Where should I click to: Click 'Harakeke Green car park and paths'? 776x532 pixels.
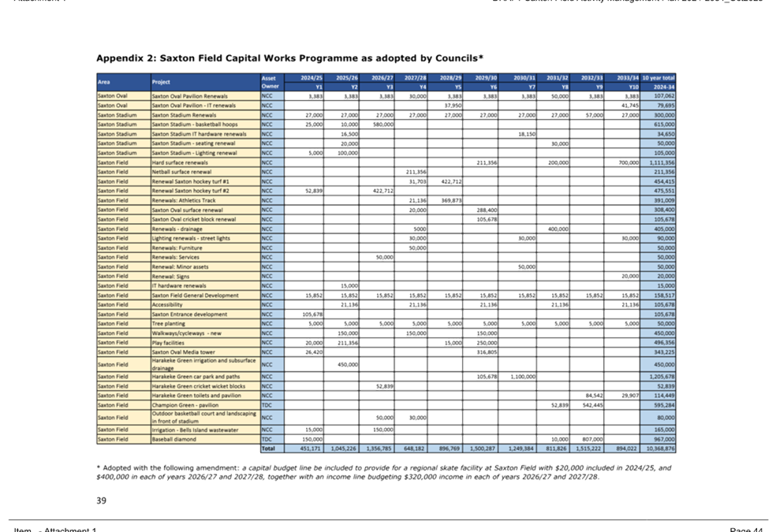tap(205, 377)
